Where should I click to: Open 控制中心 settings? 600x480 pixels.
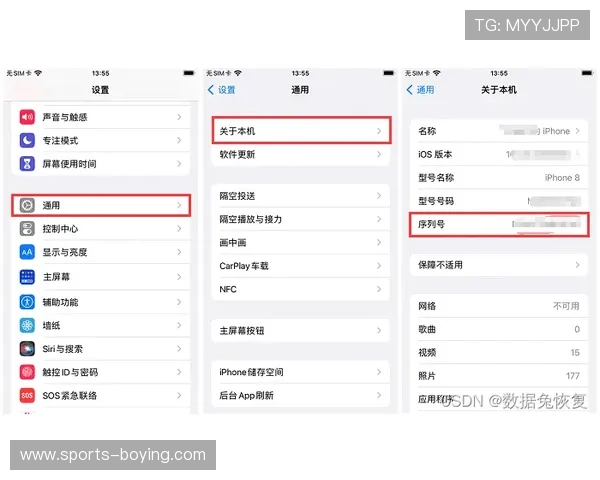coord(101,229)
